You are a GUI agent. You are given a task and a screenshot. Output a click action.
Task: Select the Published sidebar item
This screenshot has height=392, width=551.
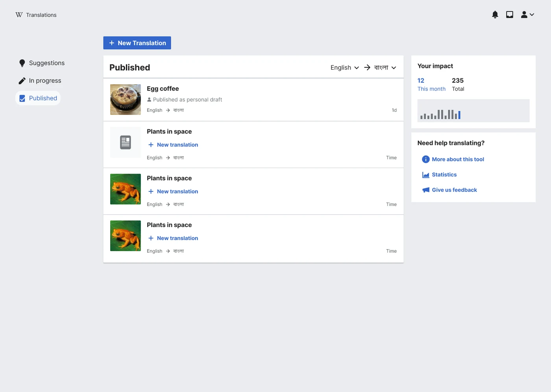pos(38,98)
